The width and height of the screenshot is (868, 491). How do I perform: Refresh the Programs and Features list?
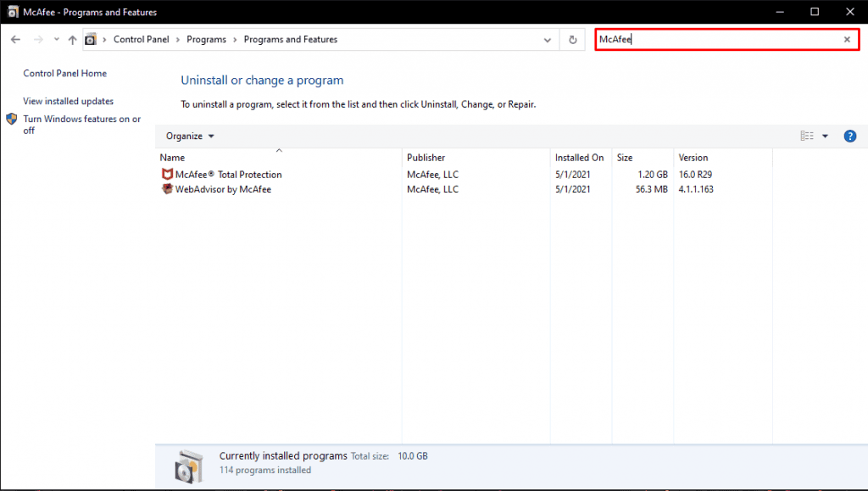click(x=573, y=40)
